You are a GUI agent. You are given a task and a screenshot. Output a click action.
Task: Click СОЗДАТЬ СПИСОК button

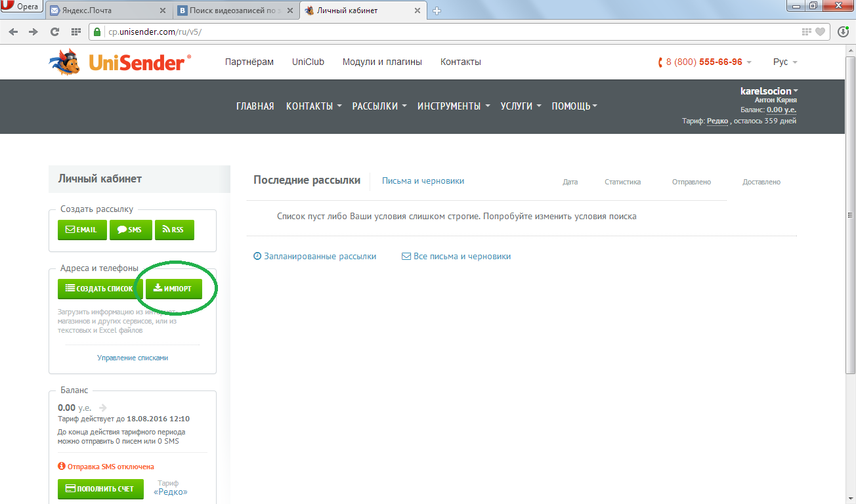coord(100,289)
